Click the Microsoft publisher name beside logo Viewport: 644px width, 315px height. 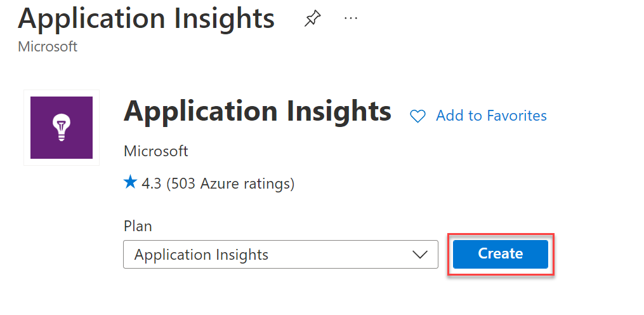[x=155, y=151]
